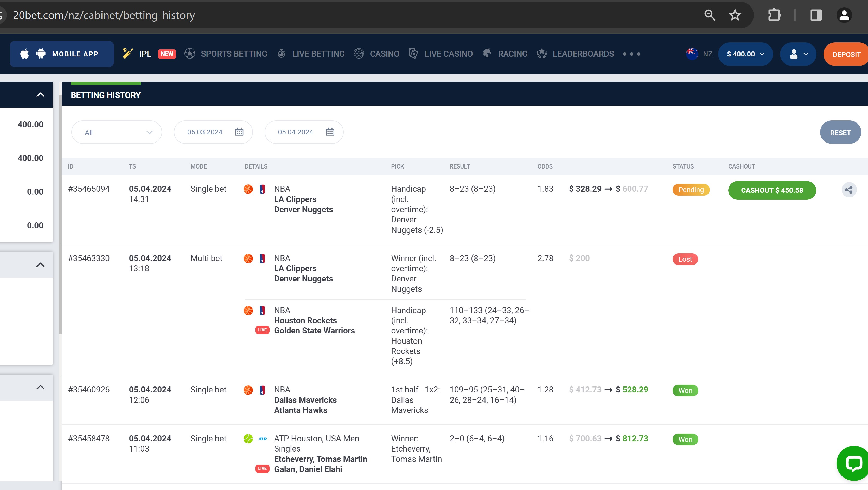Open the live chat bubble
The height and width of the screenshot is (490, 868).
tap(853, 463)
